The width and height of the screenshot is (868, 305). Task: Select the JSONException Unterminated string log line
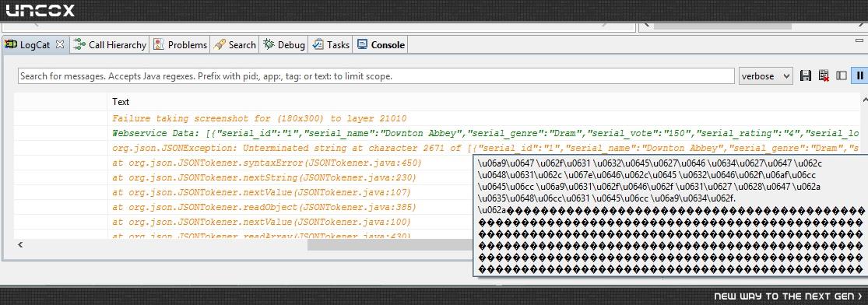[485, 148]
